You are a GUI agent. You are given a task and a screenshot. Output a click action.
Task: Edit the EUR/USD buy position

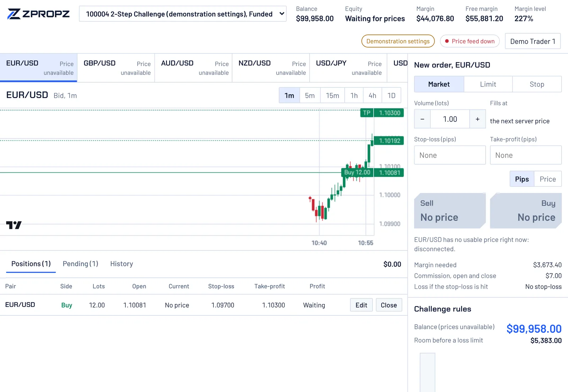click(361, 305)
